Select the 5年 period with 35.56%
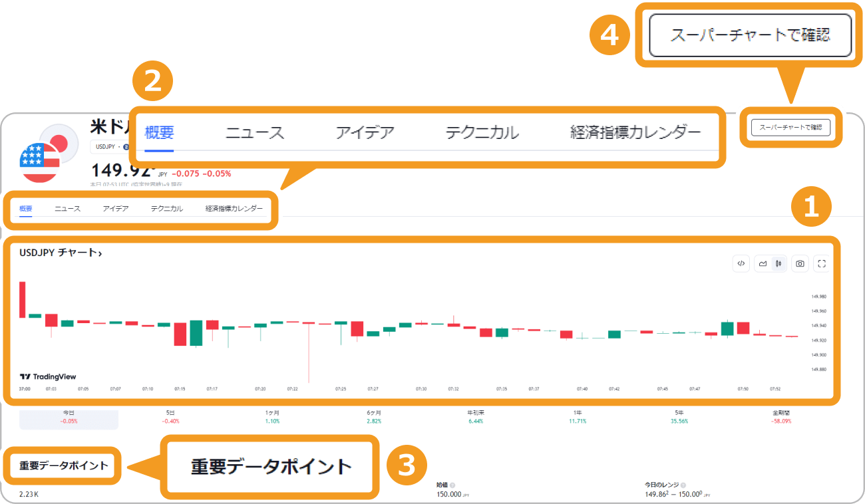 tap(678, 417)
